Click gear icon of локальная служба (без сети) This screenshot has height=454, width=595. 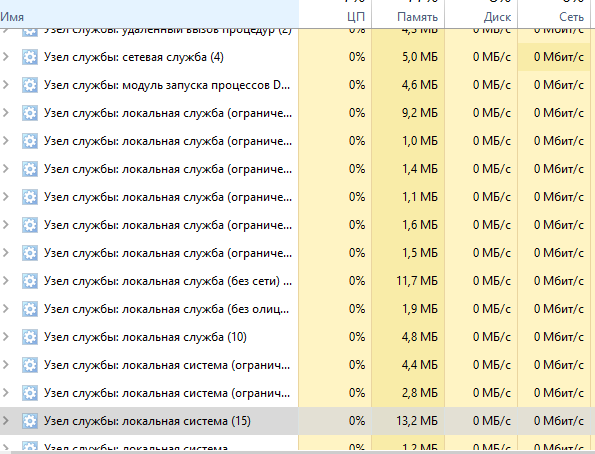click(30, 281)
